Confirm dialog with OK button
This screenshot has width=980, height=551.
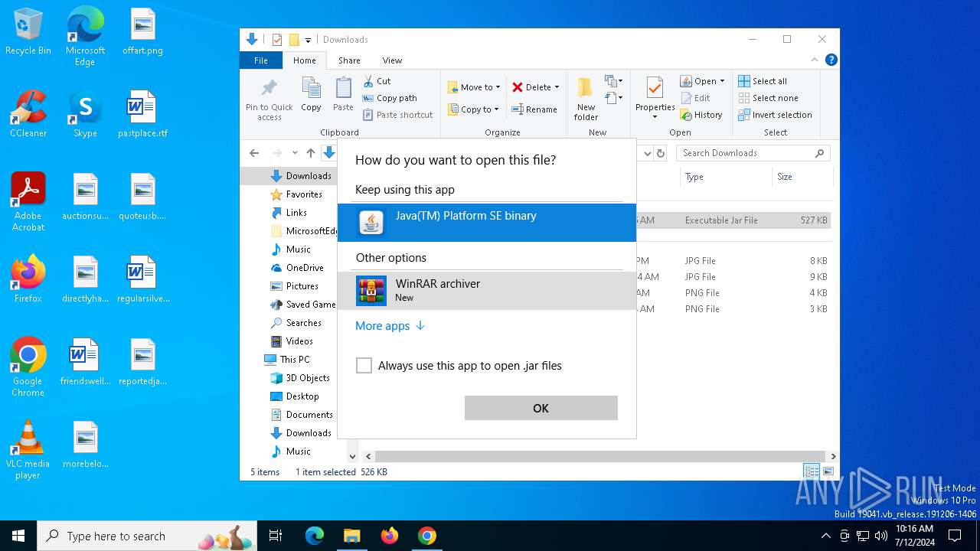pos(541,408)
